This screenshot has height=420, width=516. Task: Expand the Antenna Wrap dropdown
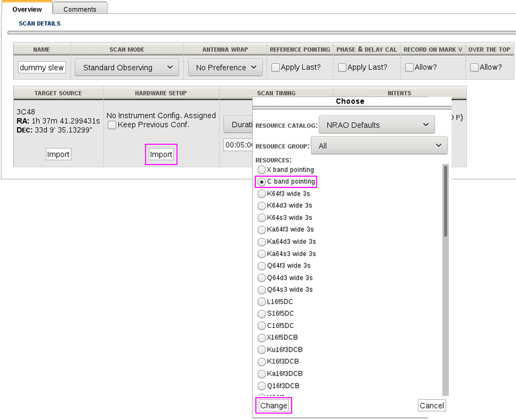pyautogui.click(x=225, y=67)
